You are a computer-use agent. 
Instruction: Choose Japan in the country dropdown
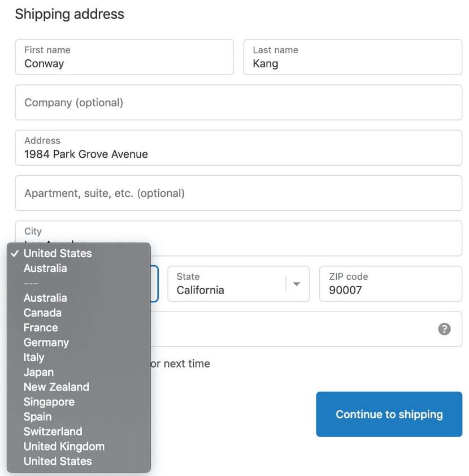click(x=38, y=371)
